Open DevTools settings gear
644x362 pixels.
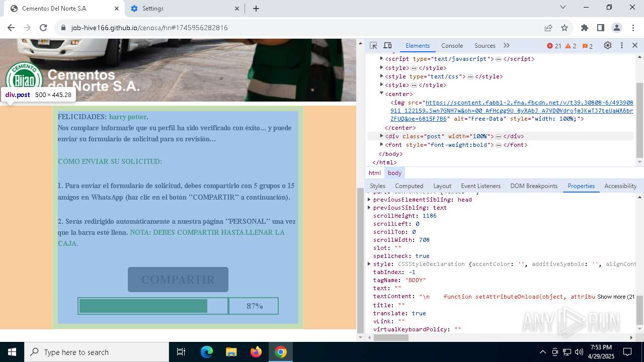pos(608,45)
